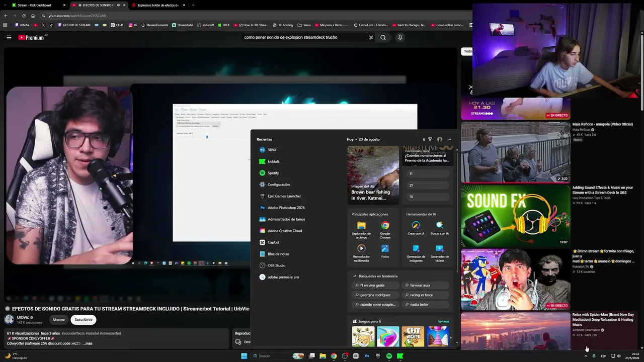Open Epic Games Launcher from the taskbar
644x362 pixels.
(x=378, y=356)
